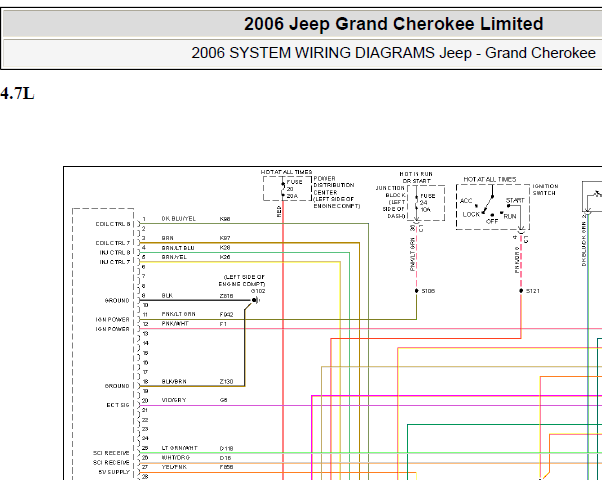
Task: Click 'HOT AT ALL TIMES' above Fuse 20
Action: coord(286,172)
